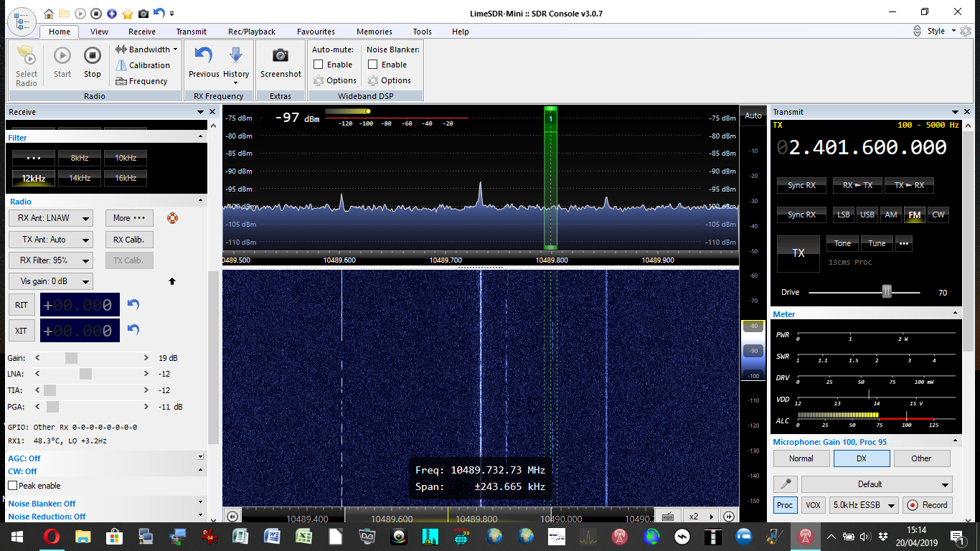
Task: Tick the Peak enable checkbox
Action: coord(12,486)
